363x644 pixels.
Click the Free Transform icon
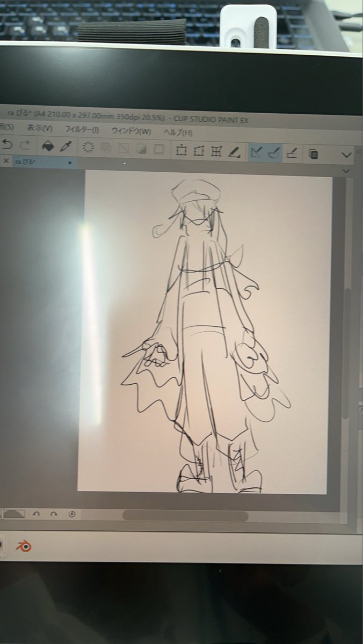(199, 151)
